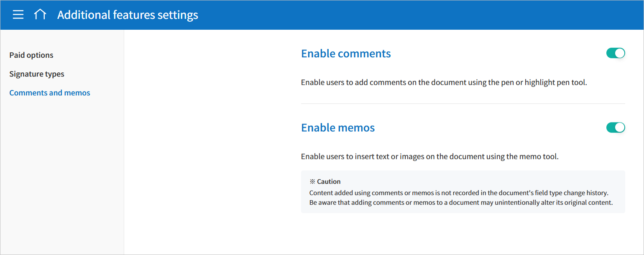Click the Additional features settings page title
644x255 pixels.
128,15
